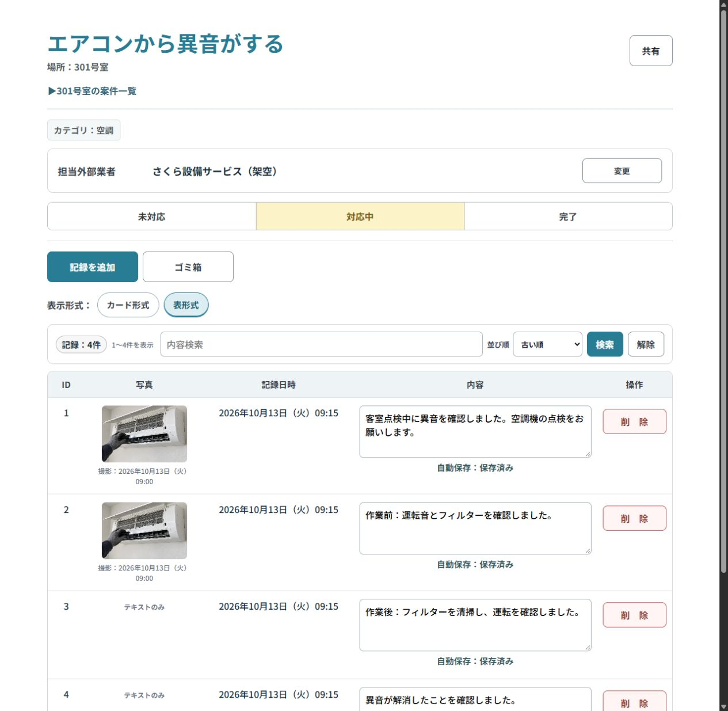This screenshot has width=728, height=711.
Task: Delete record 1 with 削除 button
Action: click(634, 421)
